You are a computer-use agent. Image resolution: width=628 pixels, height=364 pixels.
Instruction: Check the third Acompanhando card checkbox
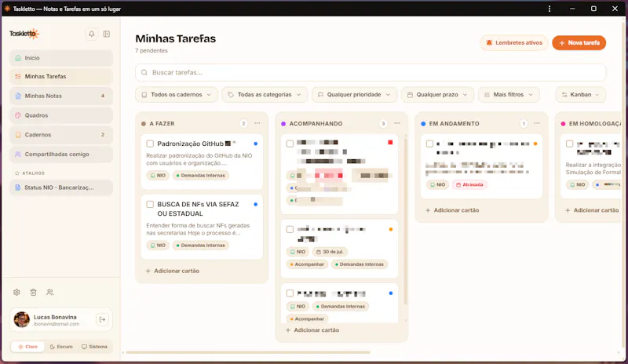290,293
